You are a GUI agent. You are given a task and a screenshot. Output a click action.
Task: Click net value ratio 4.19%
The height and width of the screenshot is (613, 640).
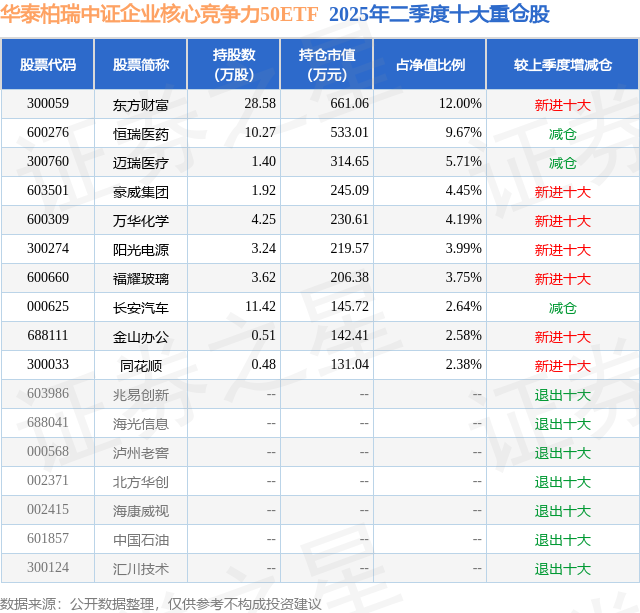[x=463, y=220]
